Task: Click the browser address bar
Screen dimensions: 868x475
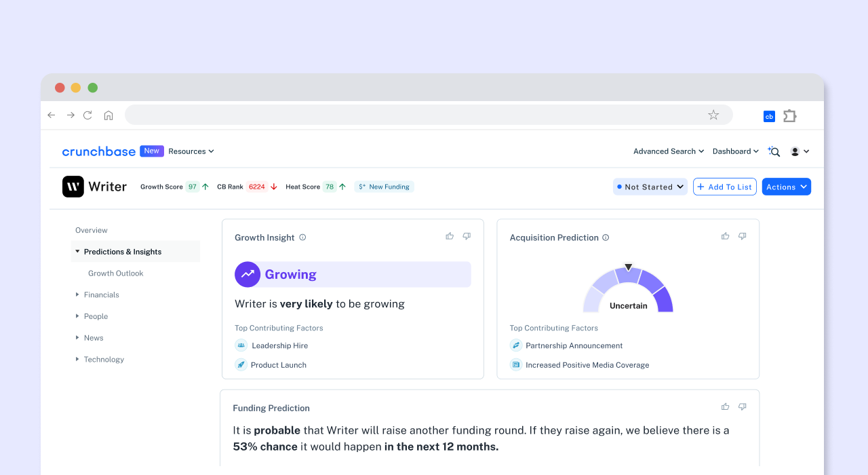Action: pyautogui.click(x=429, y=115)
